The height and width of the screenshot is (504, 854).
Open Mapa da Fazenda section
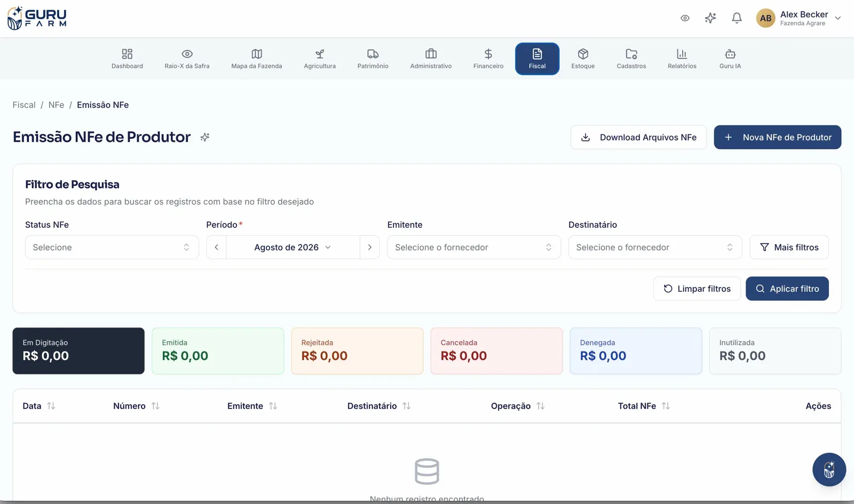[x=257, y=59]
